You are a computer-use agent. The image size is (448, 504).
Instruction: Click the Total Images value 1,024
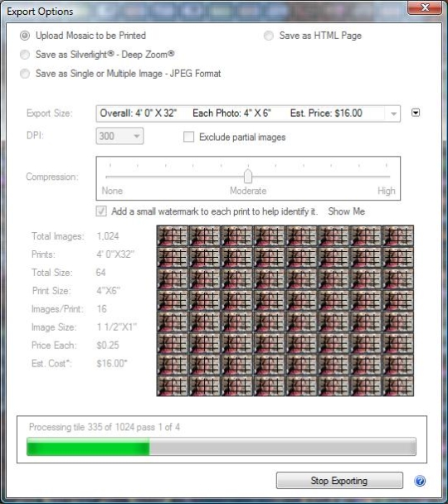pos(108,236)
